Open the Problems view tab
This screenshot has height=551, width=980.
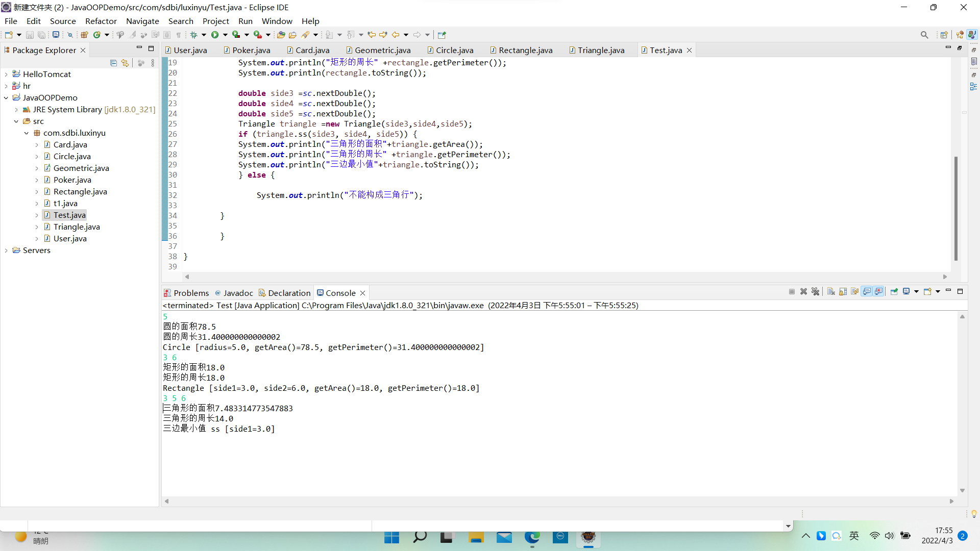point(186,293)
